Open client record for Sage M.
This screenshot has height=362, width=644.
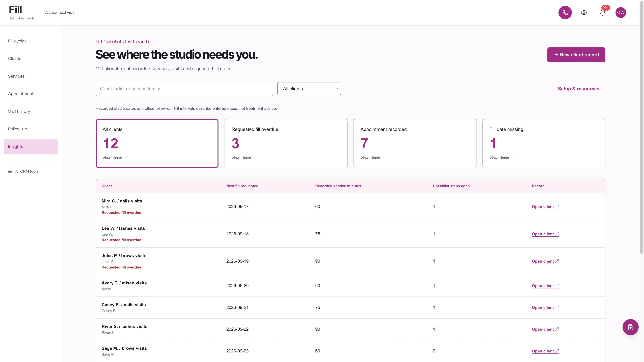(545, 351)
